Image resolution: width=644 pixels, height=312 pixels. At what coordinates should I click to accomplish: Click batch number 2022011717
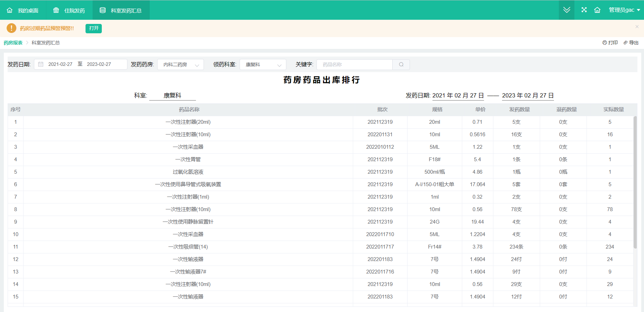click(380, 247)
